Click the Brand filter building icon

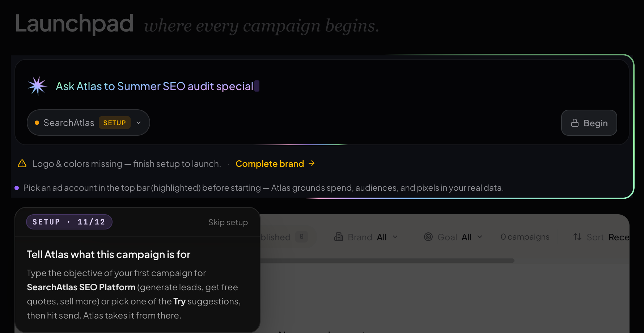pyautogui.click(x=339, y=237)
